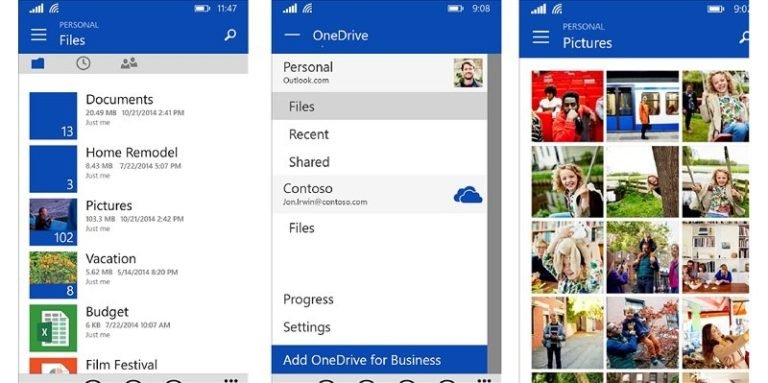Click the battery icon in Files status bar
This screenshot has width=768, height=383.
(202, 8)
